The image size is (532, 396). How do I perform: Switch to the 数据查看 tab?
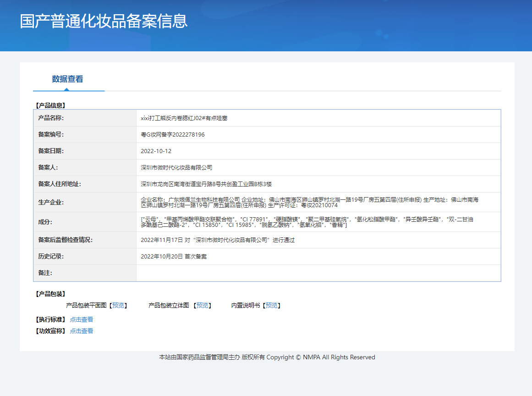tap(67, 79)
